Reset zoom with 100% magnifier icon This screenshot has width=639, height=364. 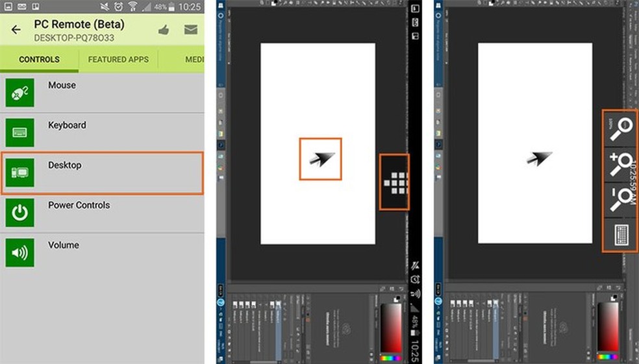(x=620, y=129)
